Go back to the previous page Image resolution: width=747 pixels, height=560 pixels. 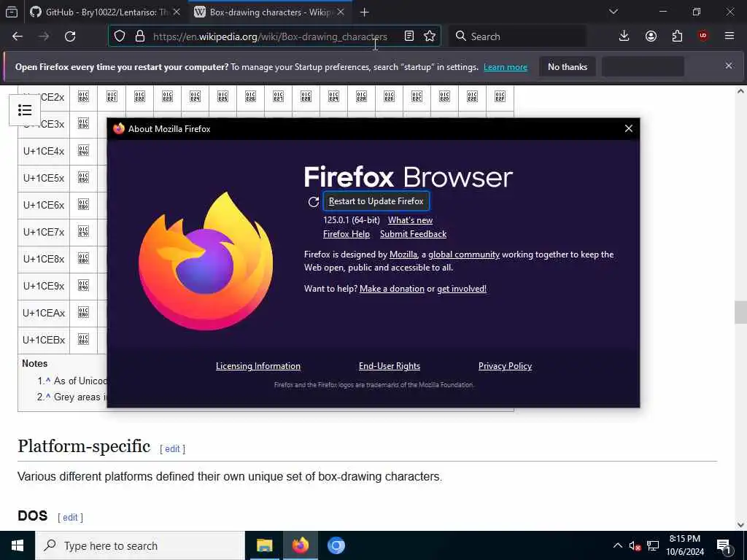(x=18, y=36)
